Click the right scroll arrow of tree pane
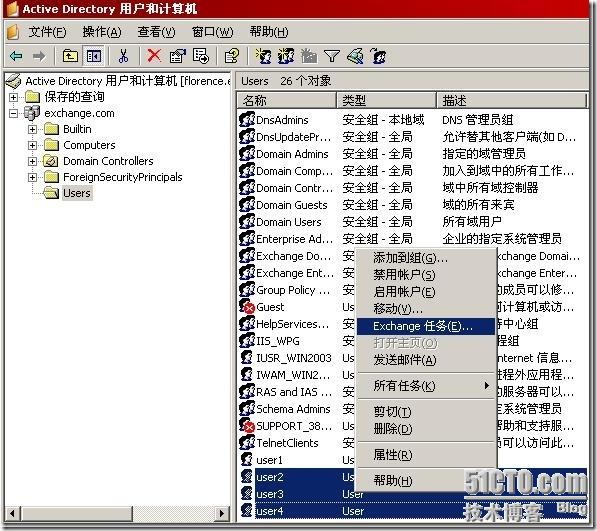 [222, 513]
